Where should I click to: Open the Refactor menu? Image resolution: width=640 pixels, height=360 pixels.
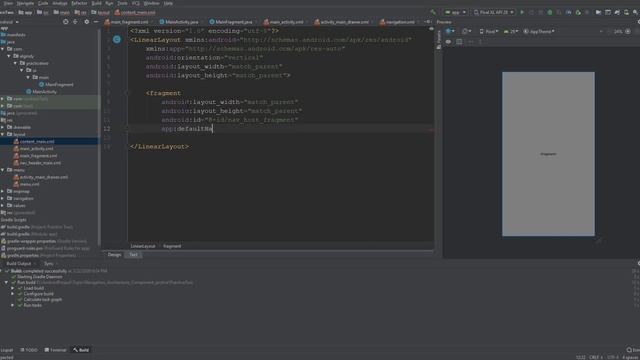(x=79, y=3)
